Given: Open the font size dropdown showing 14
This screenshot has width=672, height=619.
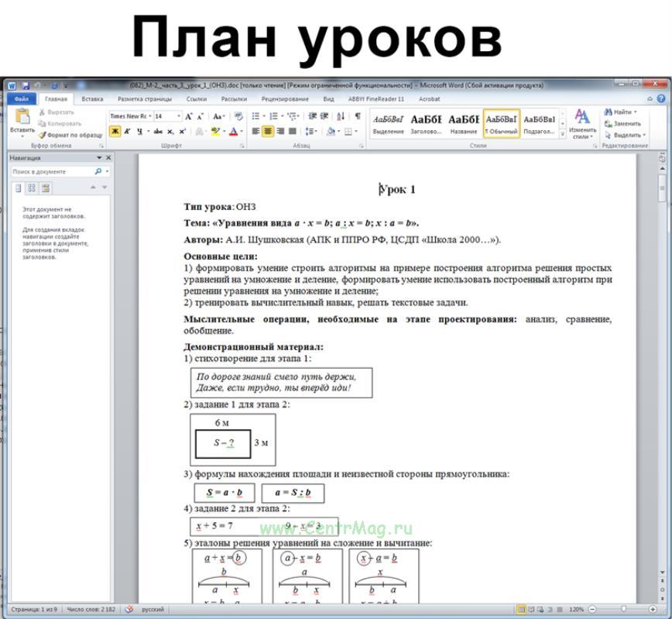Looking at the screenshot, I should 178,116.
